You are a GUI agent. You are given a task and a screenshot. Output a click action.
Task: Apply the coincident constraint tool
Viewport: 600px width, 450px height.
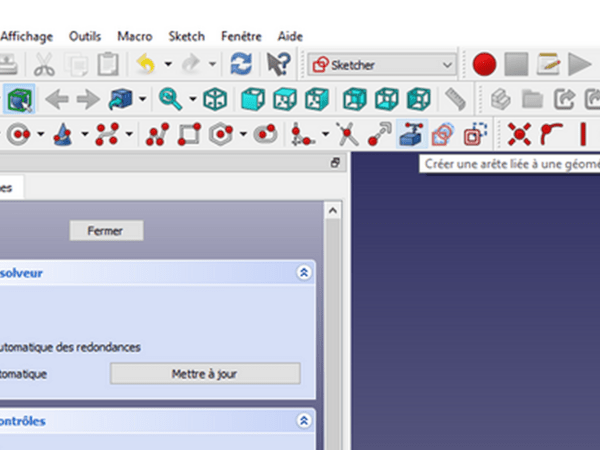coord(519,133)
